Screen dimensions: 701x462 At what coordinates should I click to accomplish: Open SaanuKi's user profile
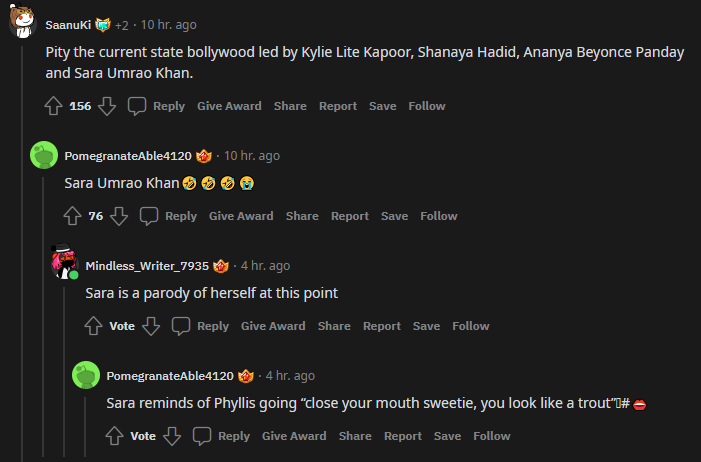click(x=67, y=24)
